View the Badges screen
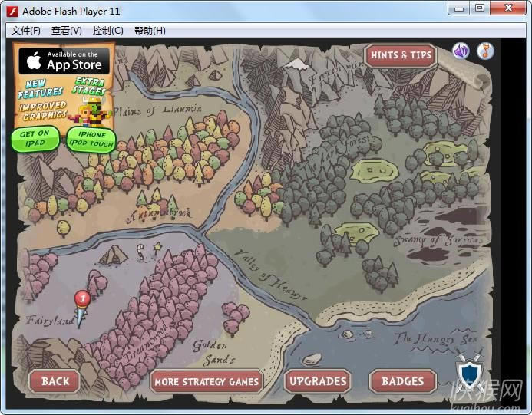532x415 pixels. pyautogui.click(x=402, y=380)
